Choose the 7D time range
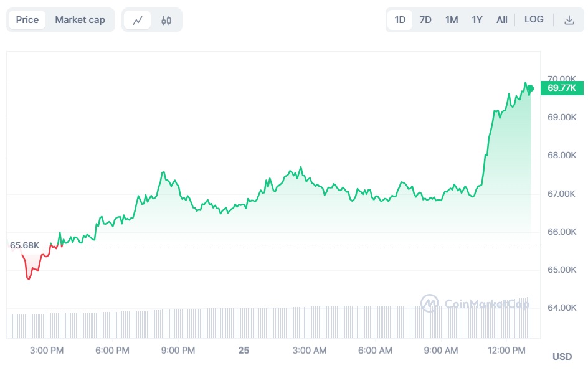Image resolution: width=588 pixels, height=373 pixels. [425, 20]
